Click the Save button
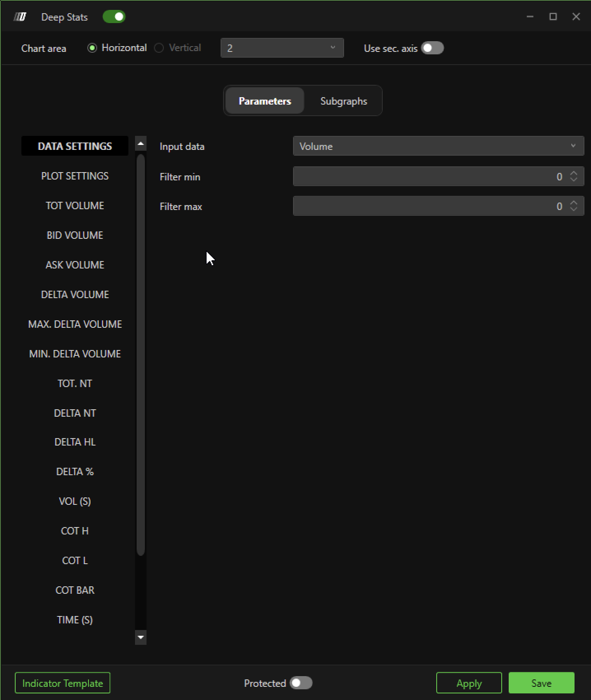This screenshot has height=700, width=591. click(541, 683)
